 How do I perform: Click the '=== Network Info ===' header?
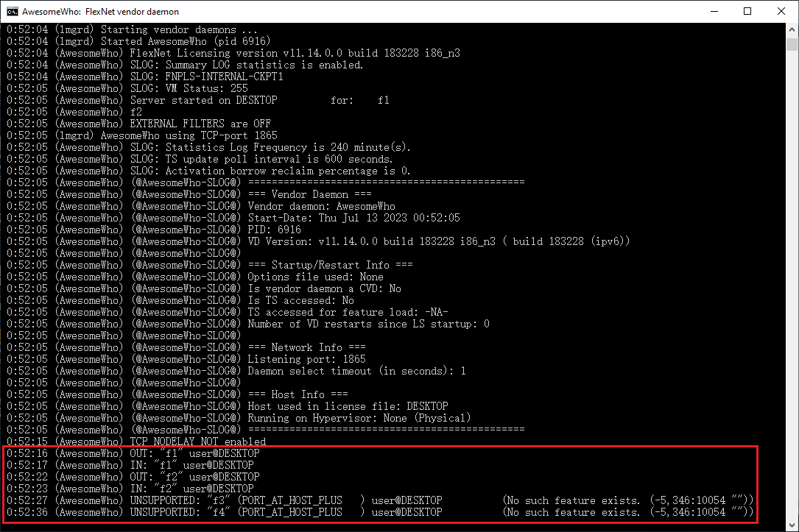click(307, 347)
